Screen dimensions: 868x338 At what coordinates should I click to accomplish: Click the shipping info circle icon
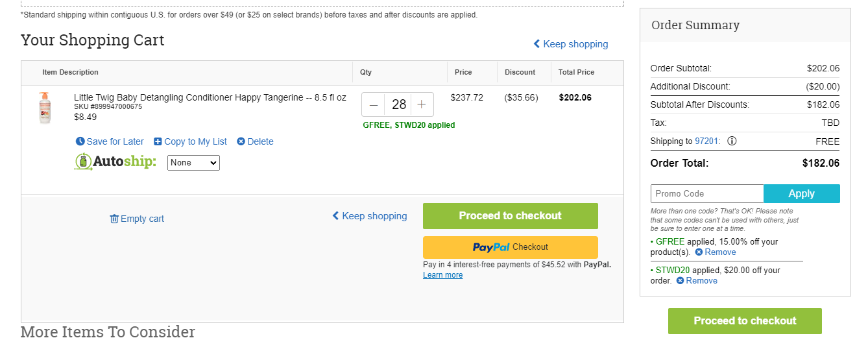click(x=732, y=141)
